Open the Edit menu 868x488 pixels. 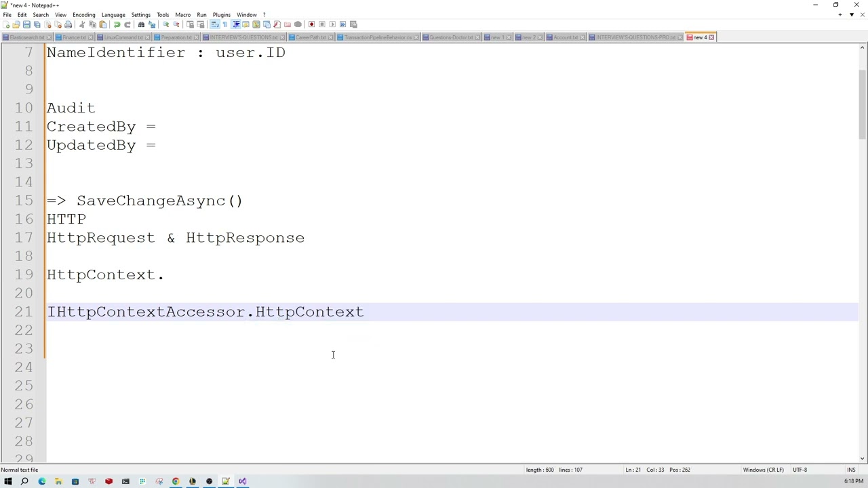point(22,14)
